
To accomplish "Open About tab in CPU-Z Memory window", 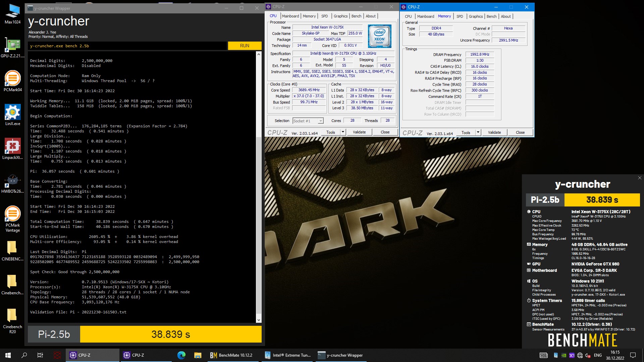I will (506, 16).
